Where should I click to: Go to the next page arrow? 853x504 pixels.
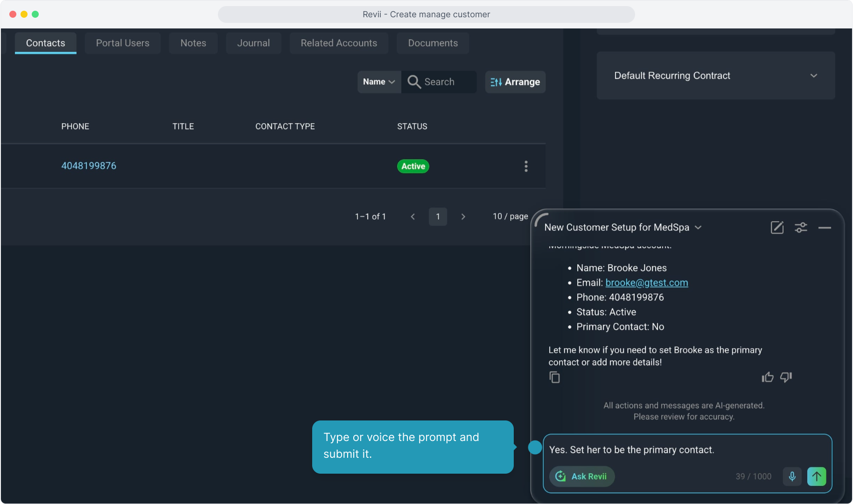(x=463, y=217)
